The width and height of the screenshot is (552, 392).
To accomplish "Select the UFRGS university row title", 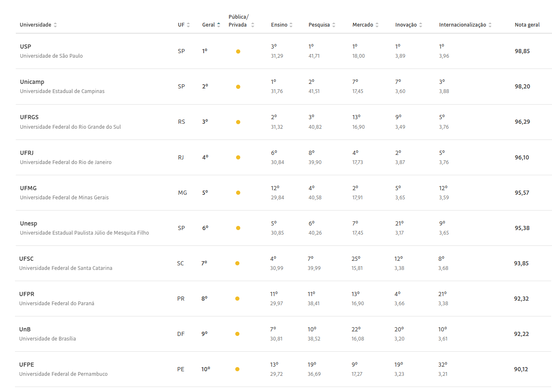I will 29,117.
